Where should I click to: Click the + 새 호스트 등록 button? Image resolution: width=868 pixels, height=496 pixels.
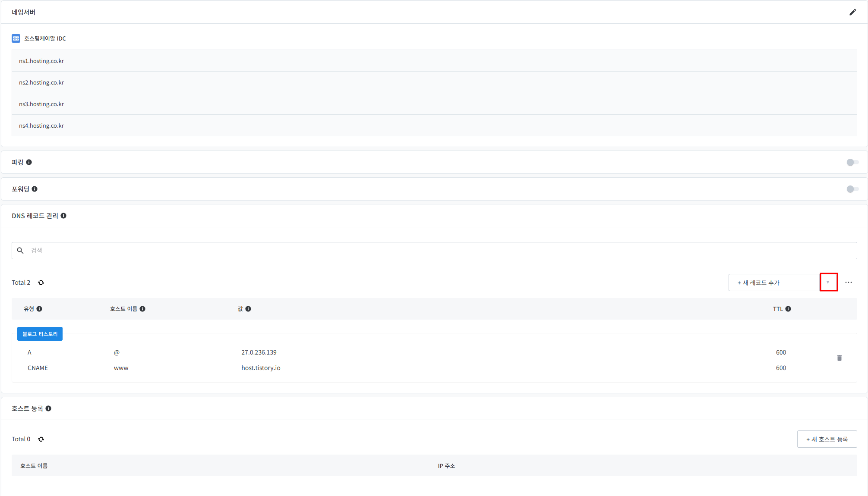point(827,439)
